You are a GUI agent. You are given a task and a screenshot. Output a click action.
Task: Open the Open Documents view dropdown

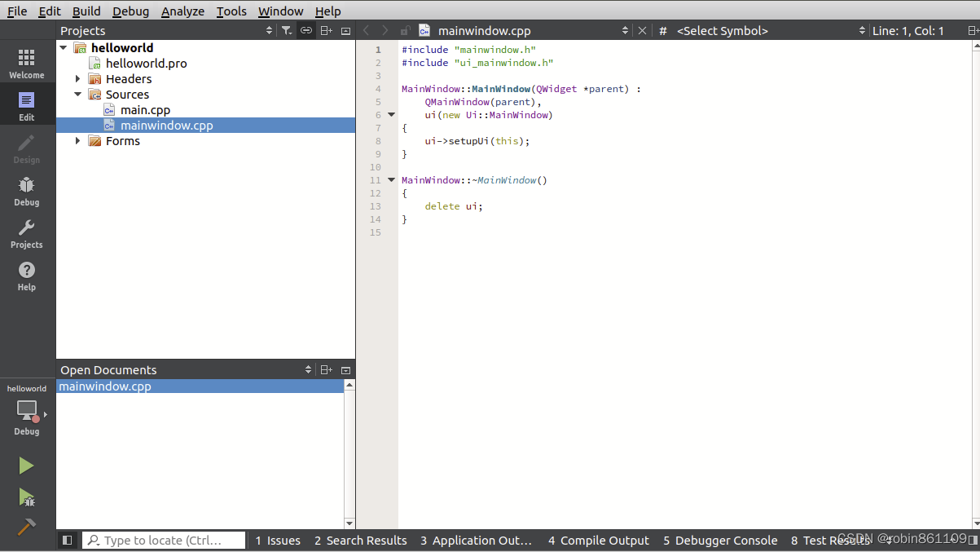[308, 369]
